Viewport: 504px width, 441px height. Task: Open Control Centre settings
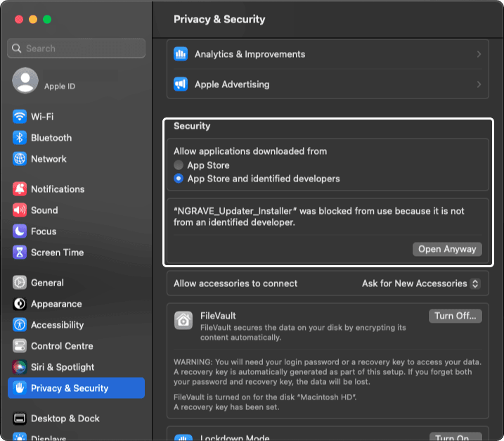(x=76, y=346)
